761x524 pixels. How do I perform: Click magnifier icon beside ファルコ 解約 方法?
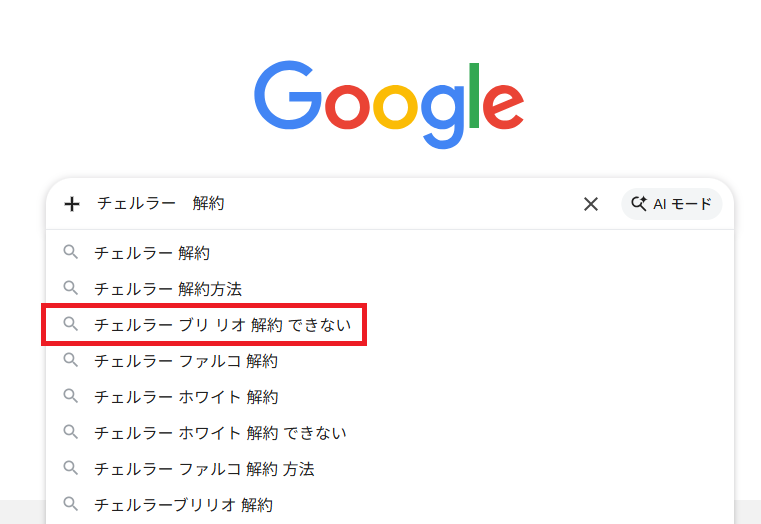tap(70, 469)
